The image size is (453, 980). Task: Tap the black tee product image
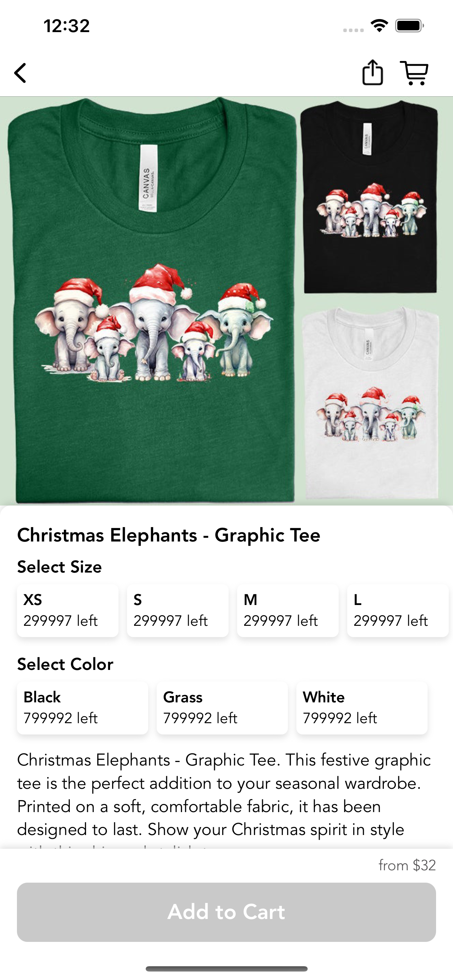(369, 197)
